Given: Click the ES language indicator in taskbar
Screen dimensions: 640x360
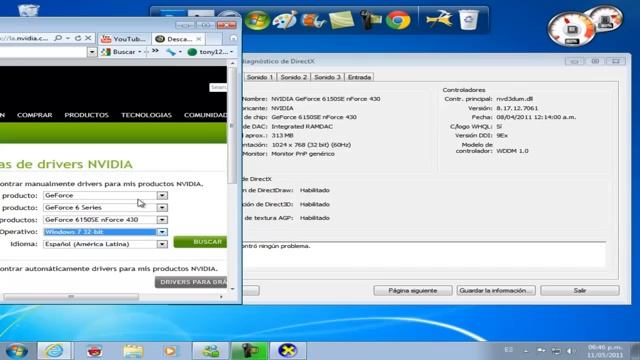Looking at the screenshot, I should (x=509, y=350).
